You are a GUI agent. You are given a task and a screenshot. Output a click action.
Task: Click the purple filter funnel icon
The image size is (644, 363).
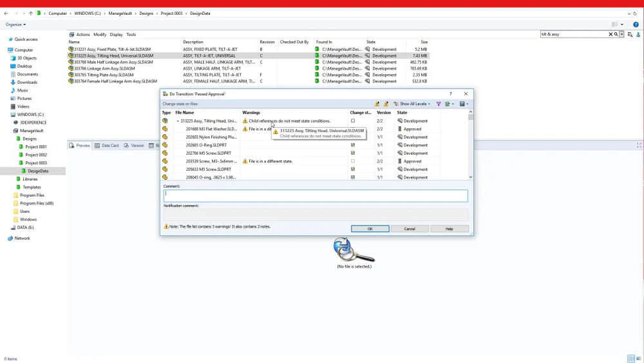click(x=439, y=104)
